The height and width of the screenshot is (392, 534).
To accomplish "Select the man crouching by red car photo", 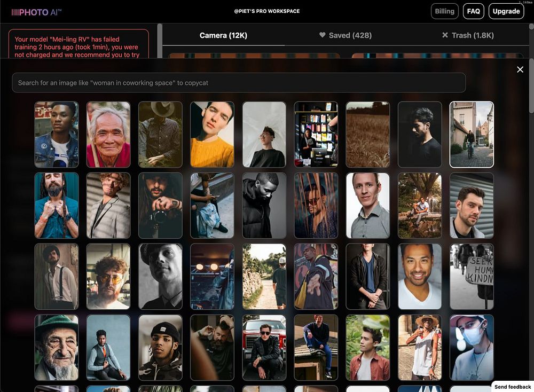I will tap(264, 347).
